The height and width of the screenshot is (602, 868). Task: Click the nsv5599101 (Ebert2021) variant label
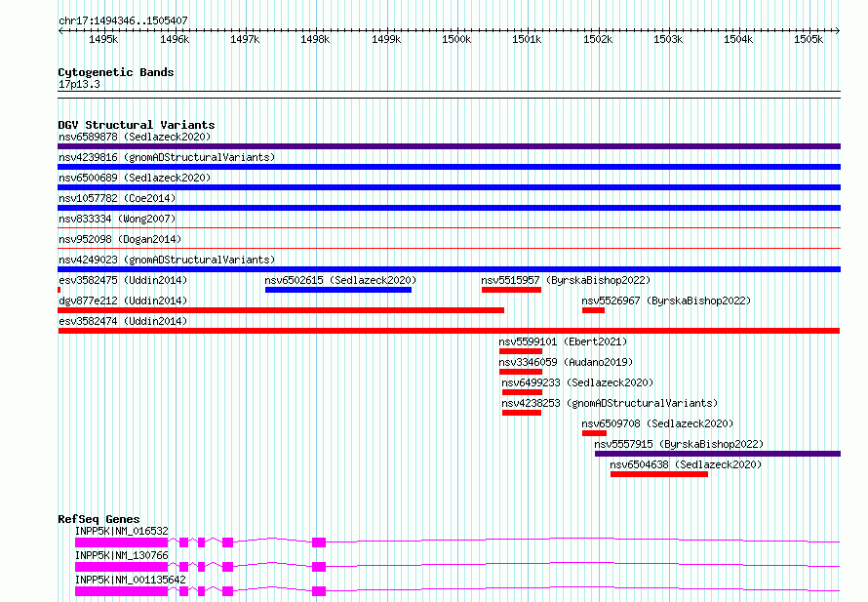coord(563,341)
